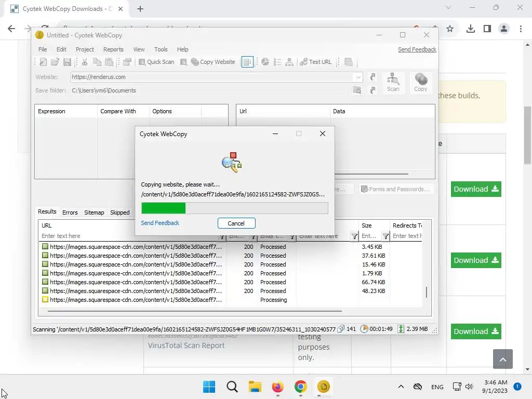Click the list view toolbar icon
The width and height of the screenshot is (532, 399).
point(277,62)
